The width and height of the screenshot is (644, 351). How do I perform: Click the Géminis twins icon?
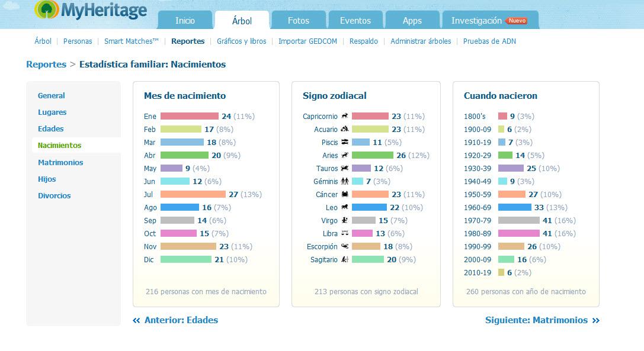pos(345,181)
